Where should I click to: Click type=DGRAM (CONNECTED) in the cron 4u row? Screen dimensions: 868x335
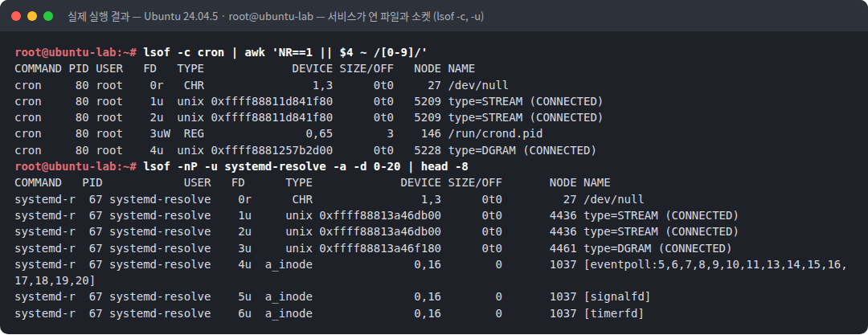click(522, 150)
